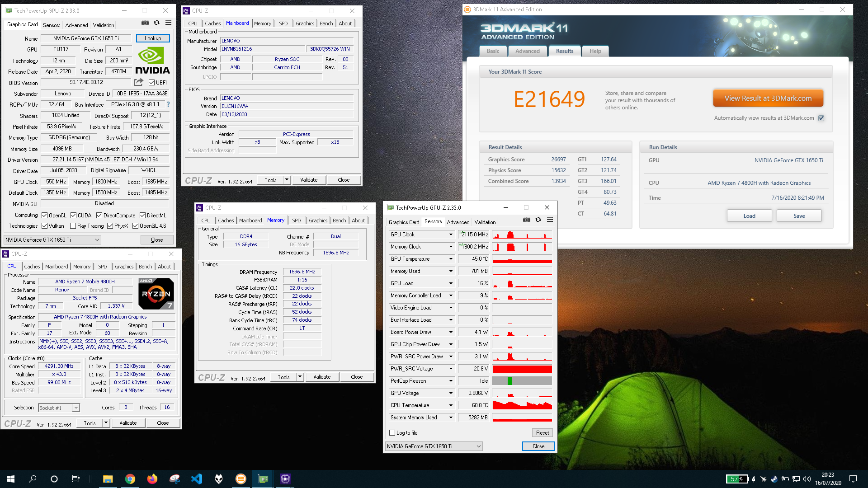
Task: Open Tools dropdown arrow in CPU-Z Mainboard window
Action: coord(287,180)
